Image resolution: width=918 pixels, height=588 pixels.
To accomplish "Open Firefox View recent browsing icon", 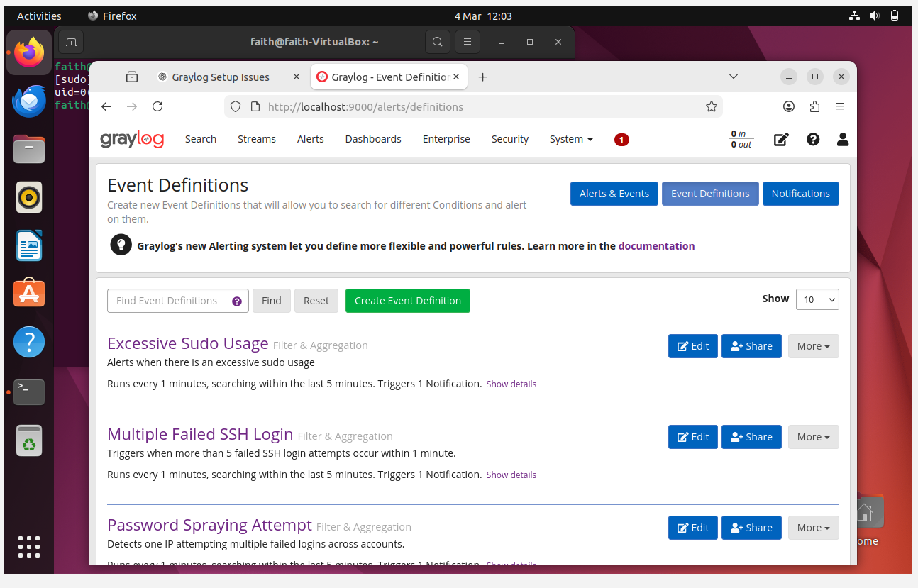I will point(132,77).
